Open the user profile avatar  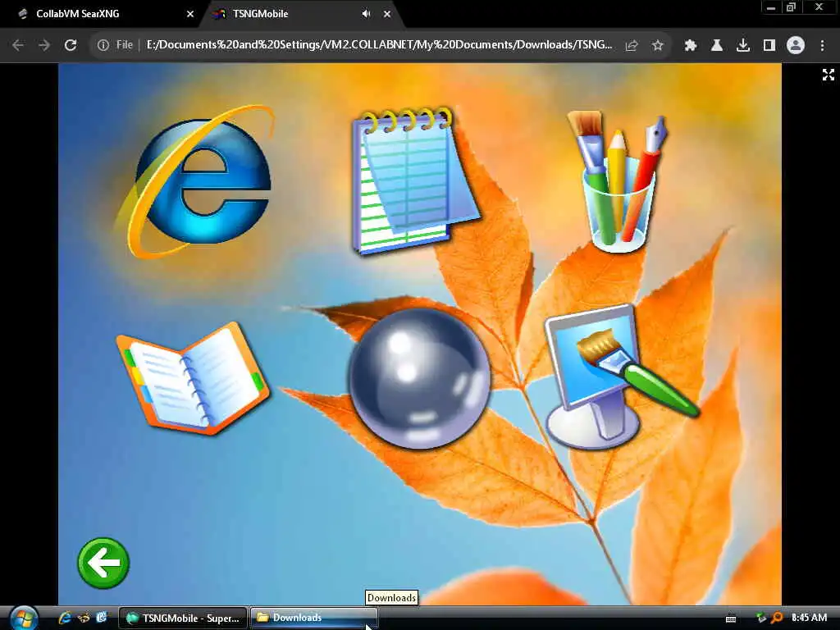pyautogui.click(x=796, y=46)
